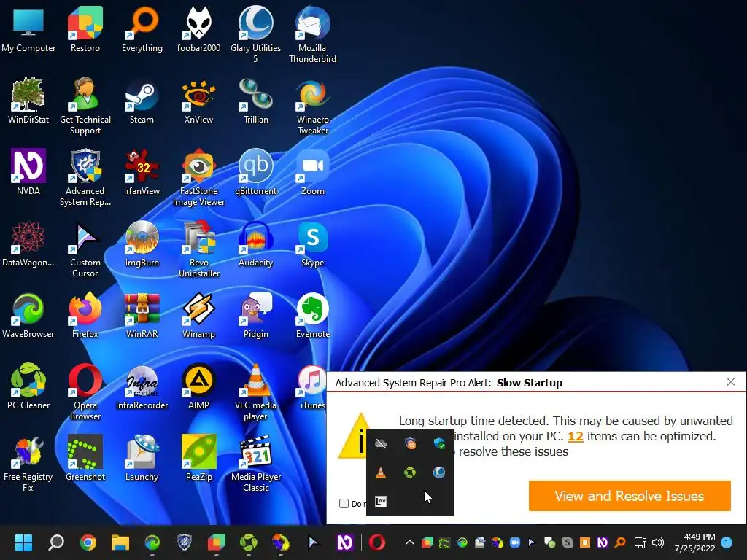Open taskbar Search magnifier

56,542
